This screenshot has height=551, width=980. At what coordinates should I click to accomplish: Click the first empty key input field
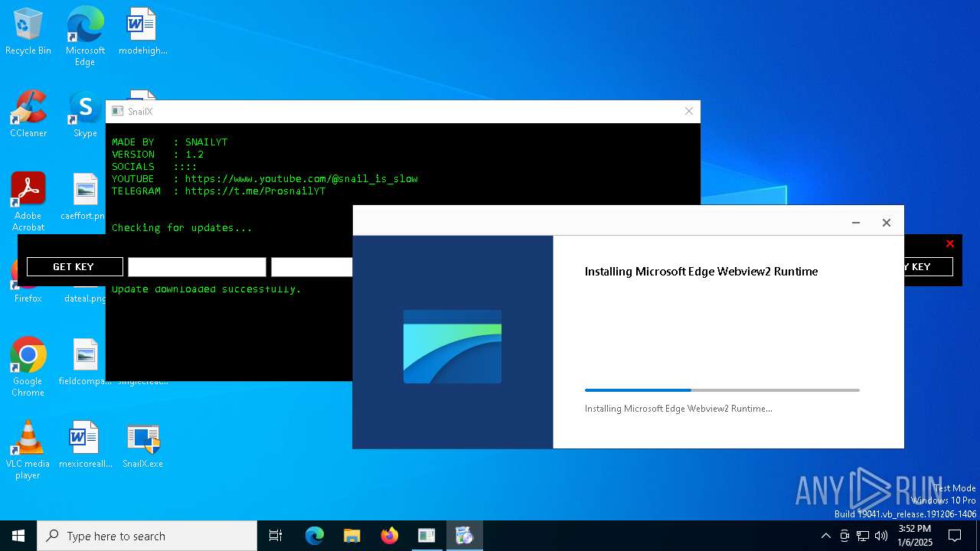click(x=197, y=266)
